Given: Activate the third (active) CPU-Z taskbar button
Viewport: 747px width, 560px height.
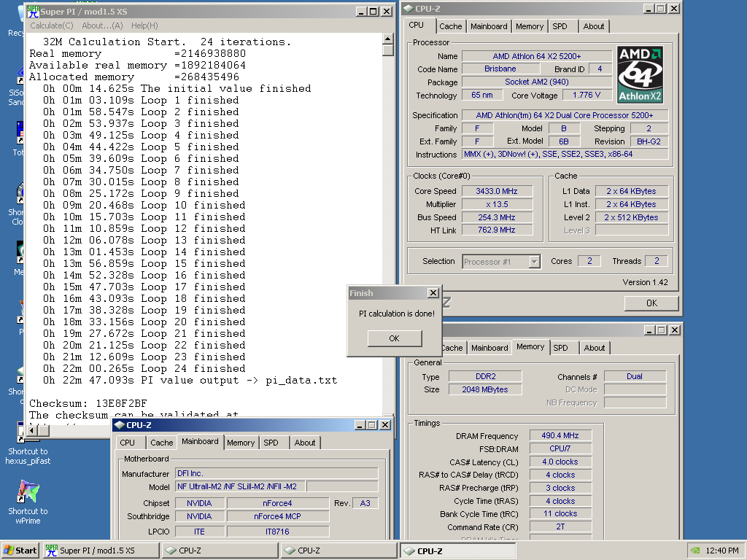Looking at the screenshot, I should [458, 551].
